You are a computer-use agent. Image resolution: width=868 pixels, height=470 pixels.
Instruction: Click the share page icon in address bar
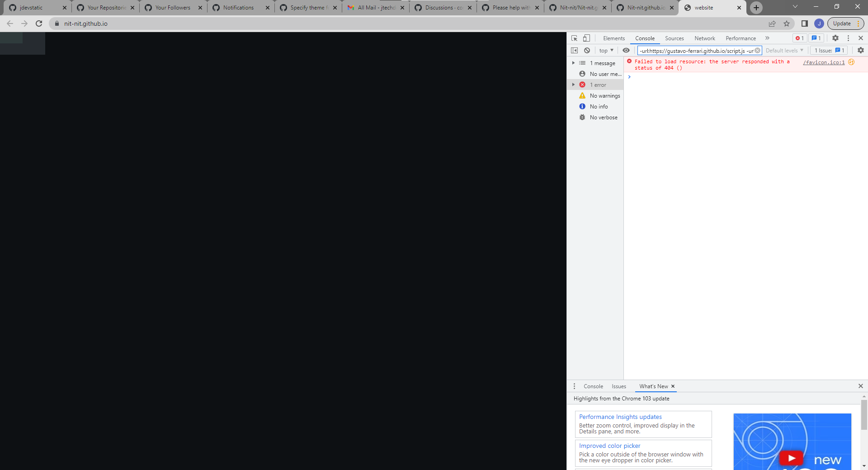coord(772,23)
